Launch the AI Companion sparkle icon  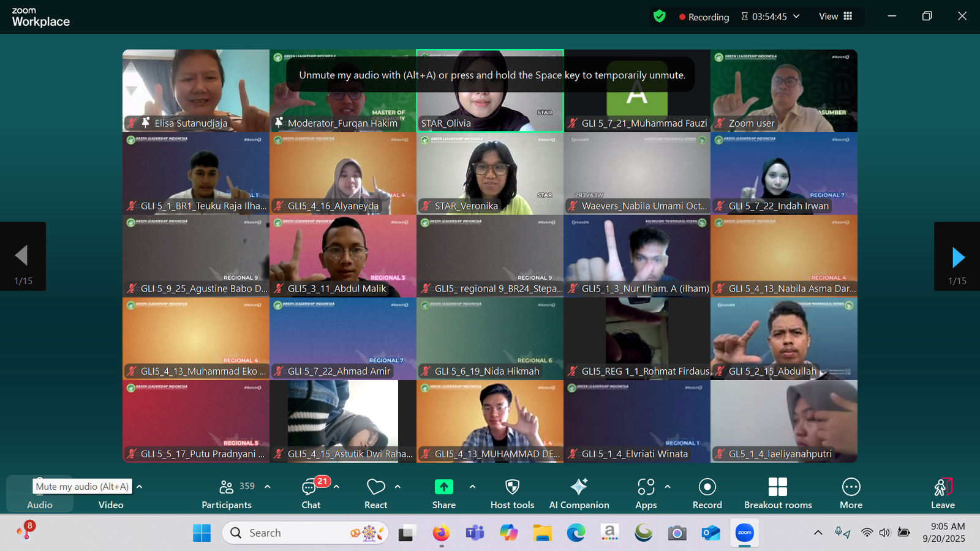coord(579,487)
